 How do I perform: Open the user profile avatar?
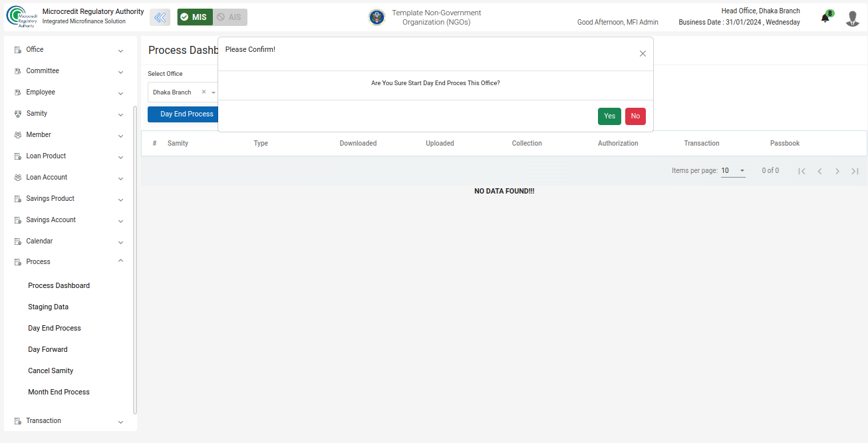pos(853,19)
